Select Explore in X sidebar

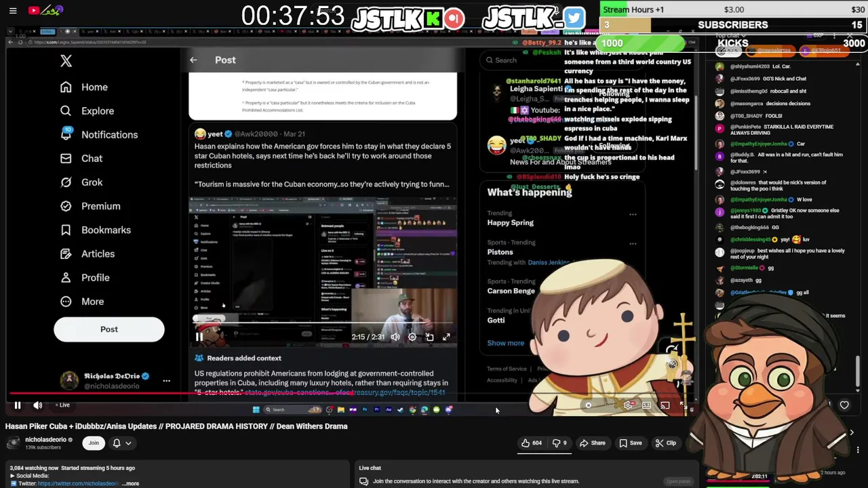click(87, 111)
